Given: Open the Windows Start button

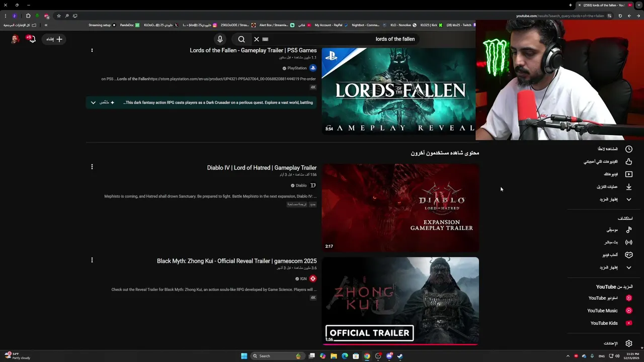Looking at the screenshot, I should click(244, 356).
